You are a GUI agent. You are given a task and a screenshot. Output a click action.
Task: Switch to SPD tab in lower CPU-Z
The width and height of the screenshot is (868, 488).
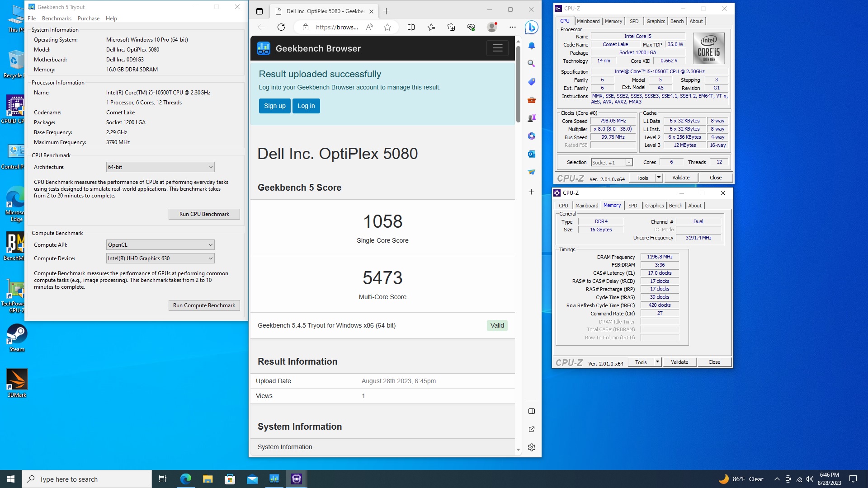point(632,206)
